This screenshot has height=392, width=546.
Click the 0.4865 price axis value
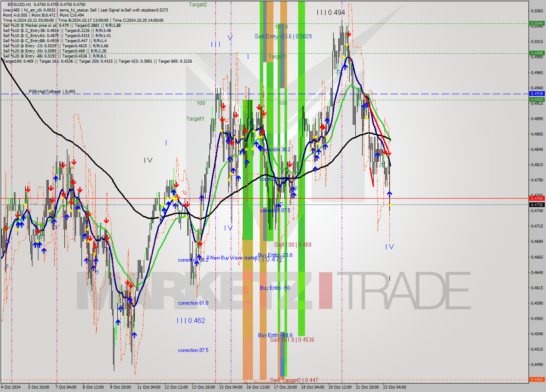(x=536, y=134)
